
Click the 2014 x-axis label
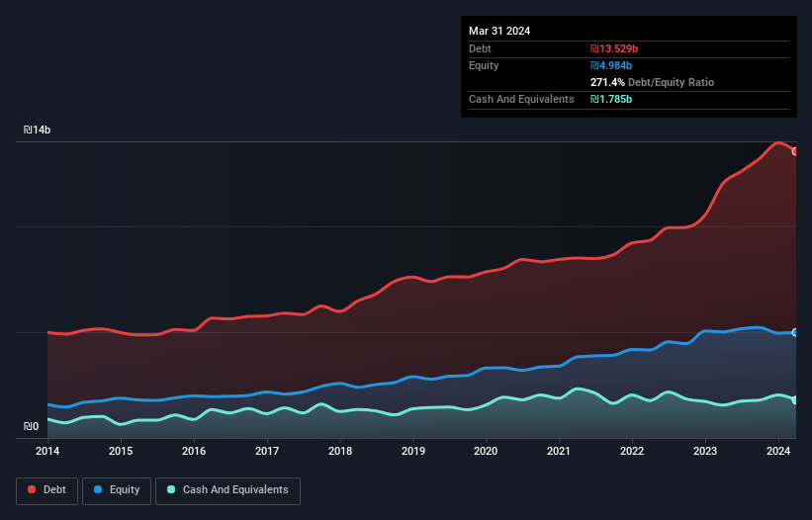click(47, 451)
